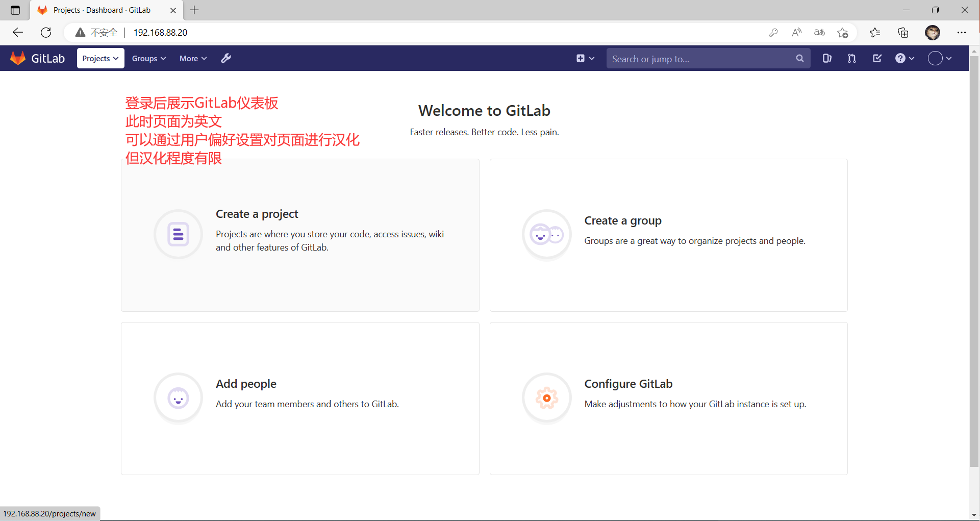Open the new item plus dropdown
980x521 pixels.
click(585, 58)
